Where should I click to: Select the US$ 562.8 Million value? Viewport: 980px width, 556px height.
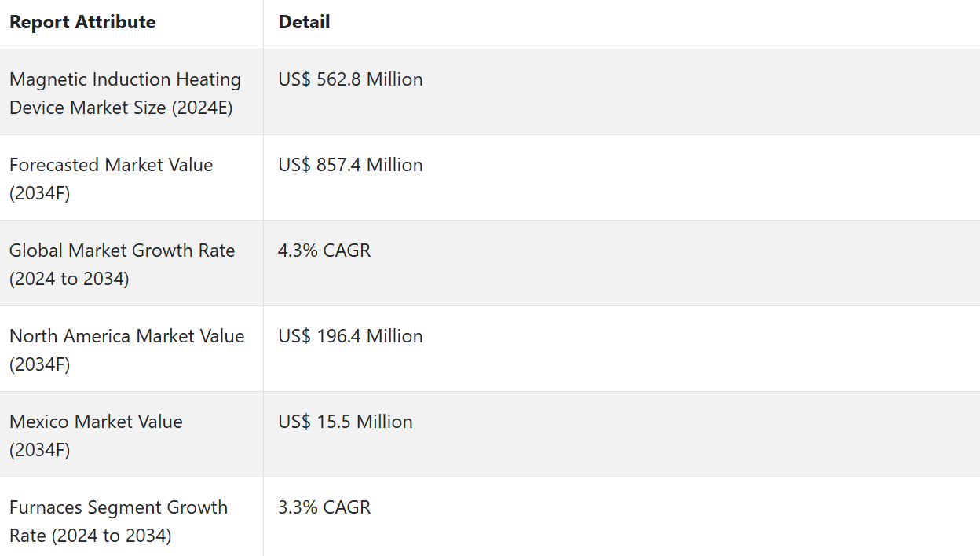click(x=350, y=79)
